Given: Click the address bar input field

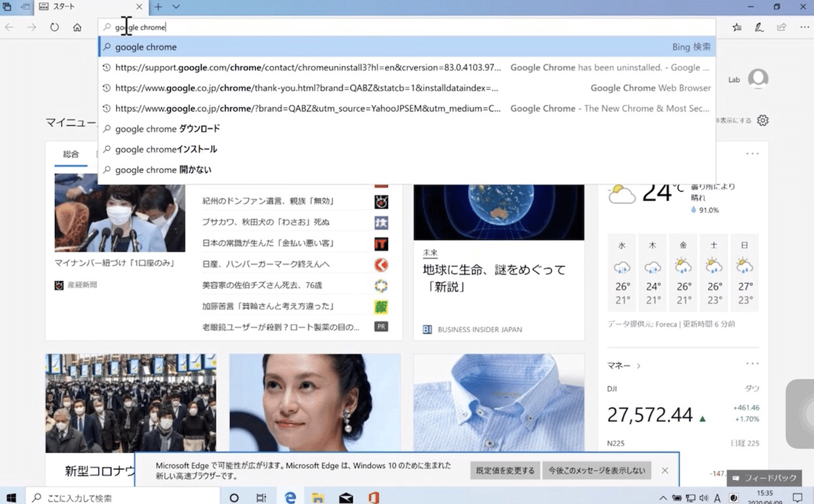Looking at the screenshot, I should click(407, 27).
